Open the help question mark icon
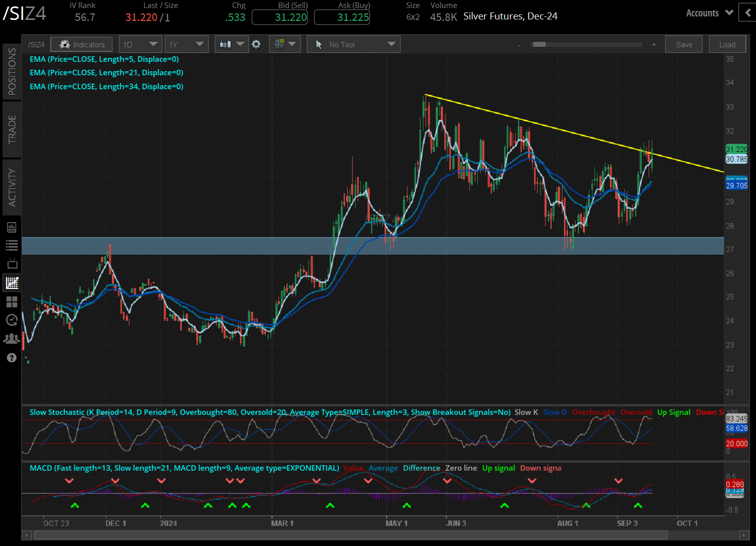 click(x=11, y=358)
